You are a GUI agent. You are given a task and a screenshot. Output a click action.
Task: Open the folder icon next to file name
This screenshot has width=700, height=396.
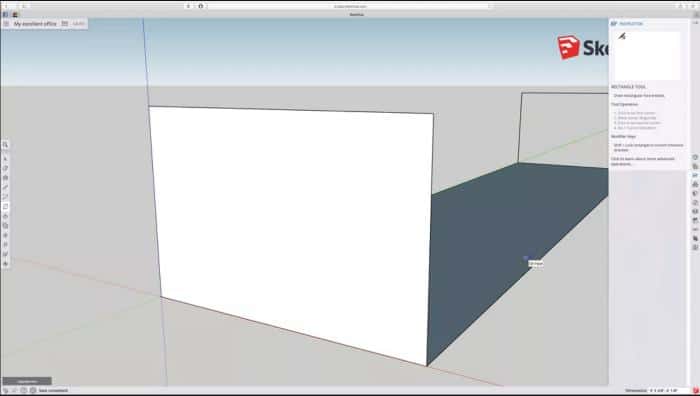[65, 24]
